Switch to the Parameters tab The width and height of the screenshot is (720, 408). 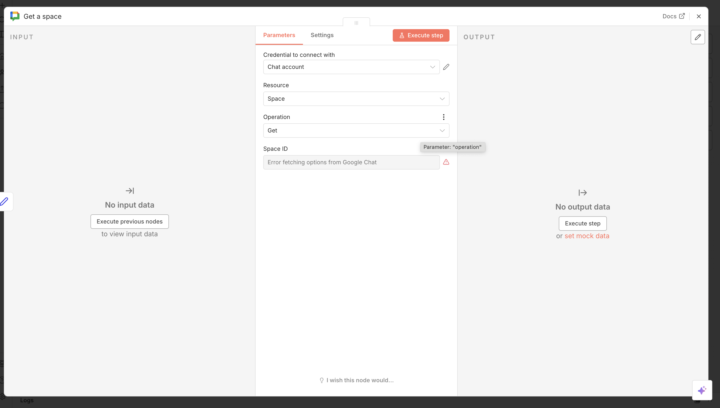click(279, 35)
